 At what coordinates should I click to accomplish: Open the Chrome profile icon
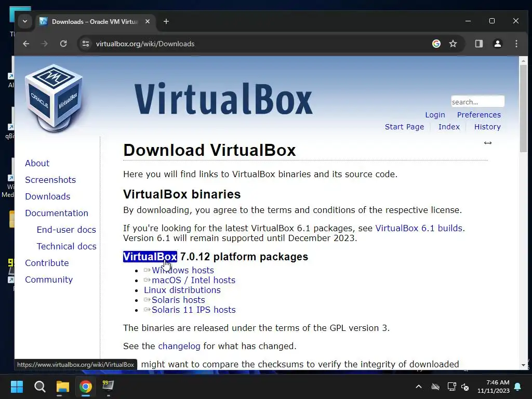[498, 44]
